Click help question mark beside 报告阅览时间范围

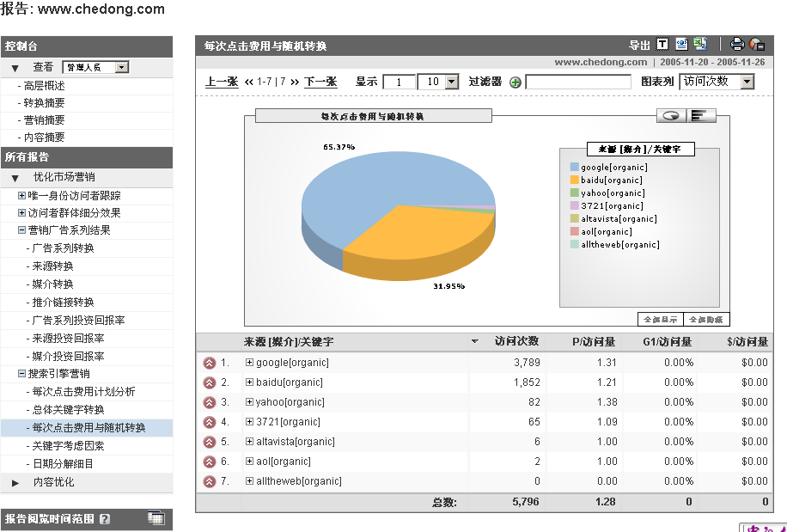click(x=105, y=519)
